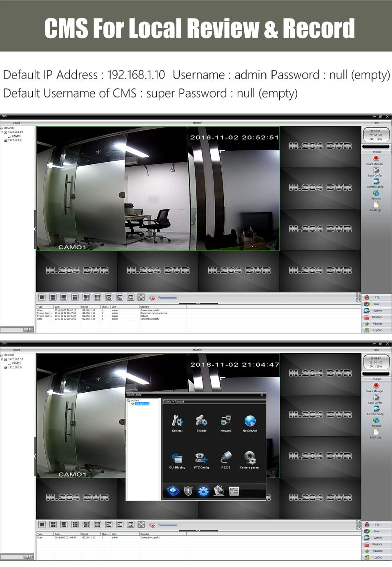Click CAM01 live video in upper CMS window

[x=158, y=188]
